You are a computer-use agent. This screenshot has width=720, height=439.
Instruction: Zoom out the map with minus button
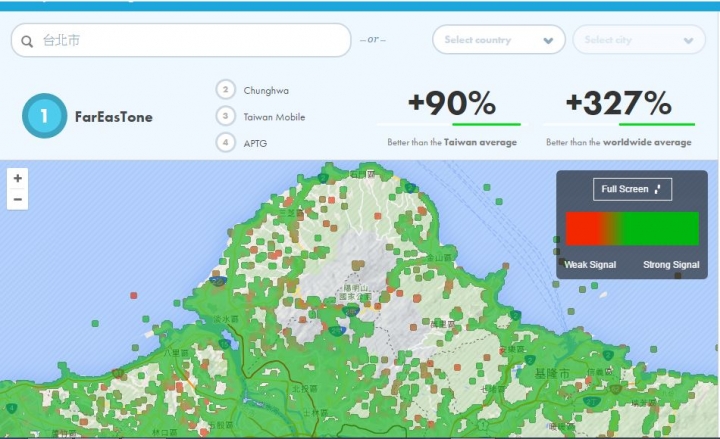tap(17, 199)
